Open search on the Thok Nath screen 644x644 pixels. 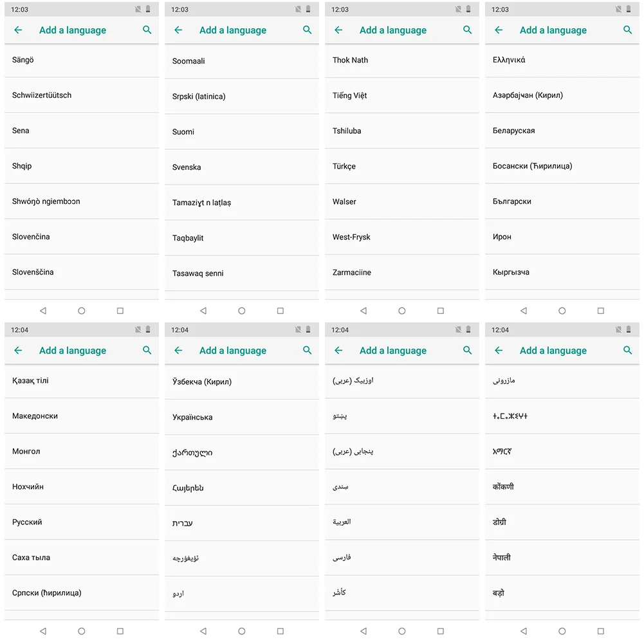click(x=467, y=30)
